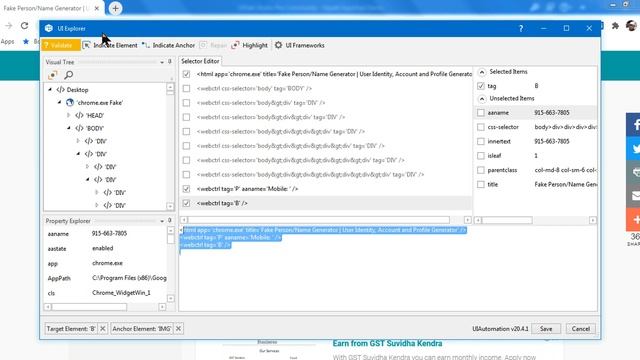Image resolution: width=640 pixels, height=360 pixels.
Task: Click the UI Explorer title bar icon
Action: pos(49,28)
